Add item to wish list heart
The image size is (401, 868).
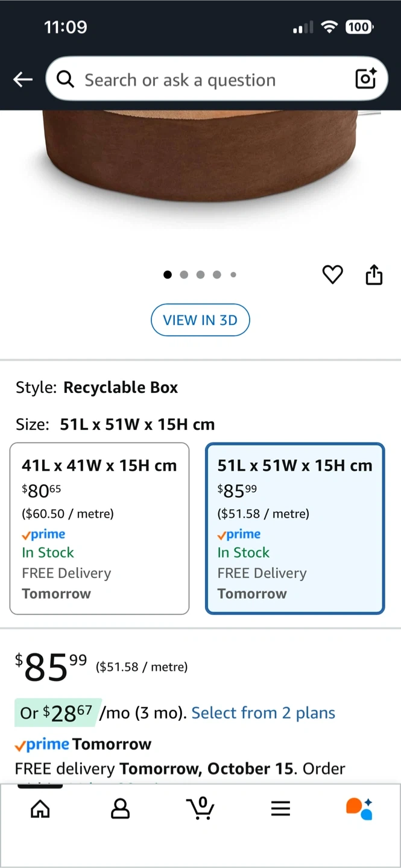pos(332,275)
